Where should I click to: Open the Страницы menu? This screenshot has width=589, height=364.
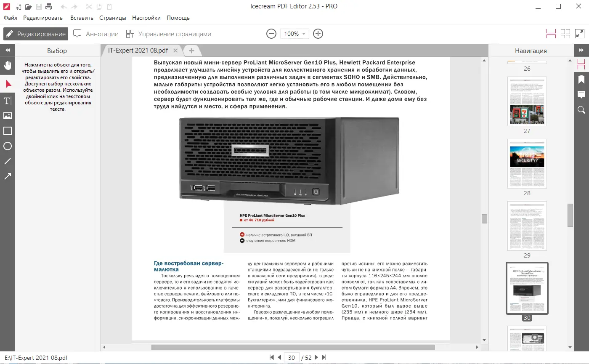click(113, 18)
